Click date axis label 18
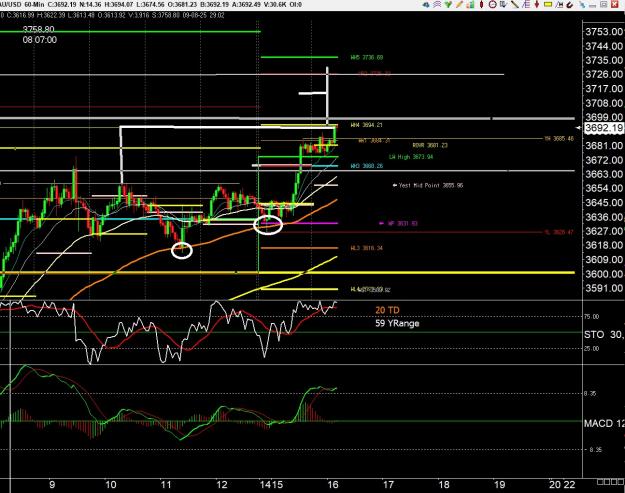Viewport: 625px width, 493px height. point(444,485)
